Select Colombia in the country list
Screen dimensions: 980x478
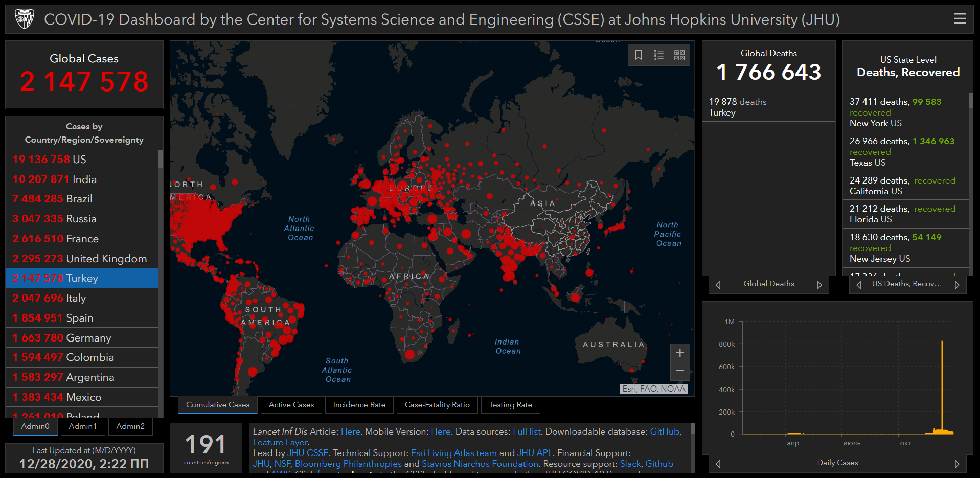click(x=82, y=357)
